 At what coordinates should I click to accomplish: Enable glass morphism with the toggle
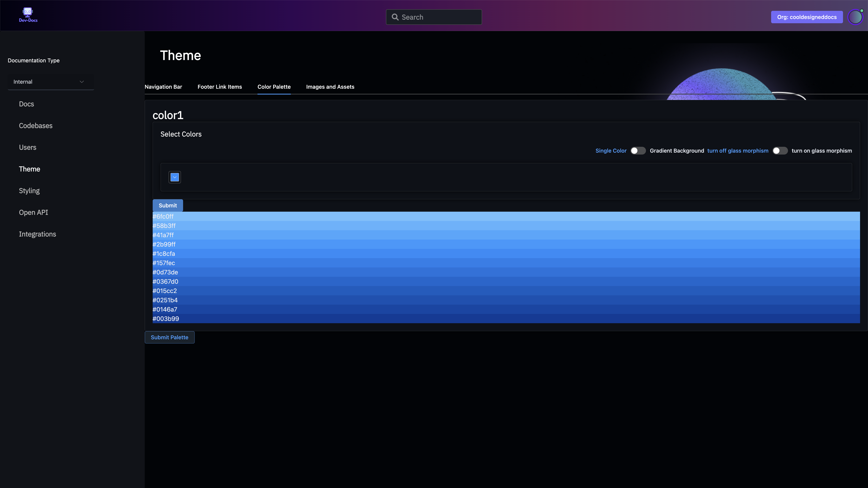coord(780,150)
